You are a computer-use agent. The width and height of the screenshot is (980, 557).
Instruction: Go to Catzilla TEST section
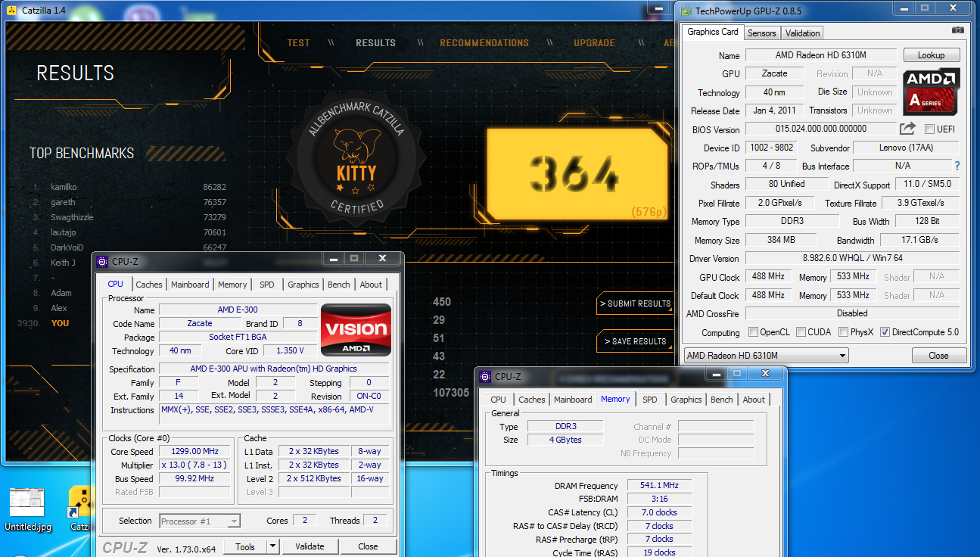299,43
